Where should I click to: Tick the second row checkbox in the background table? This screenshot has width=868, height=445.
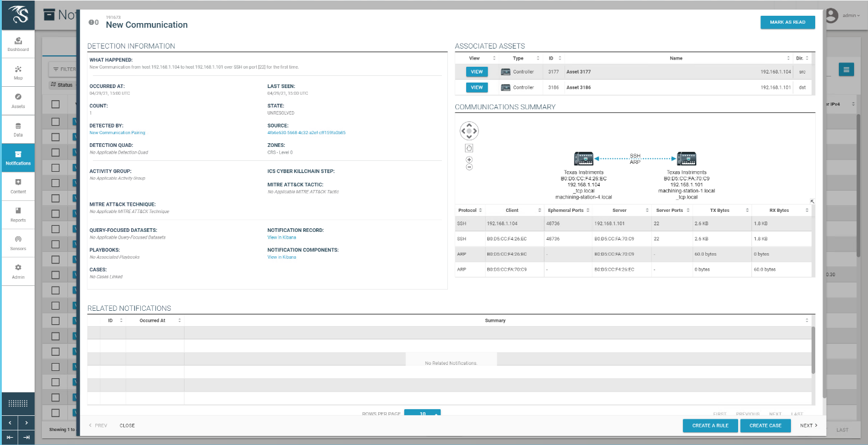[x=55, y=137]
